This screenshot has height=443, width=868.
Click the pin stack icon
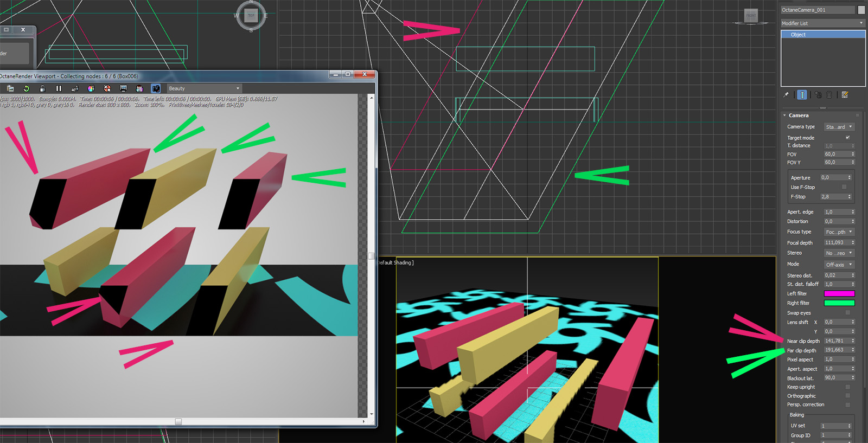click(x=786, y=95)
